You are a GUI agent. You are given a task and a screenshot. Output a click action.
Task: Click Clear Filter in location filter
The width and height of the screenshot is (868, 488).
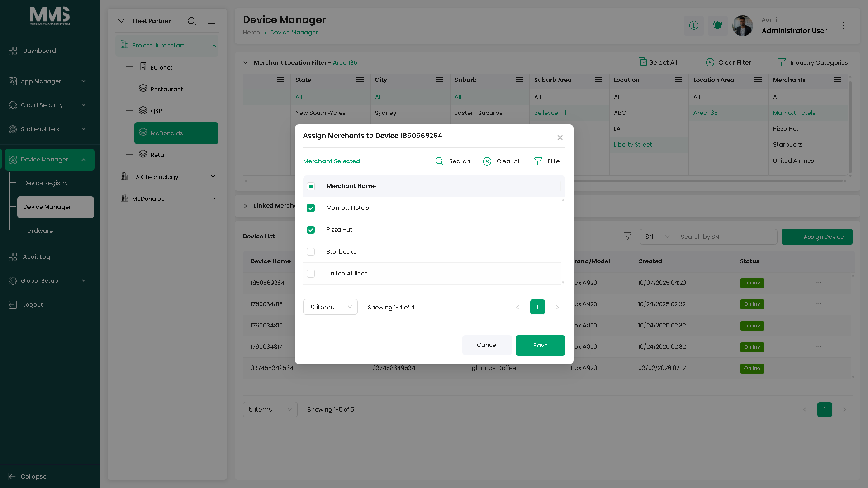coord(729,62)
